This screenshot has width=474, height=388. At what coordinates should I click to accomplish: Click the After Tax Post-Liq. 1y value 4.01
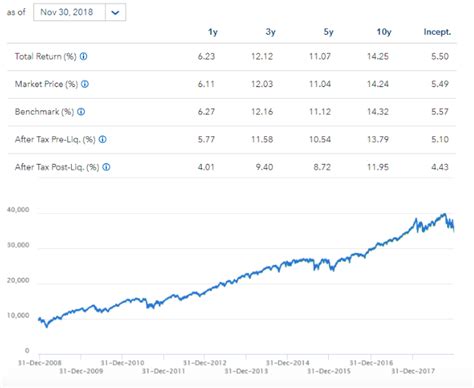pyautogui.click(x=206, y=167)
